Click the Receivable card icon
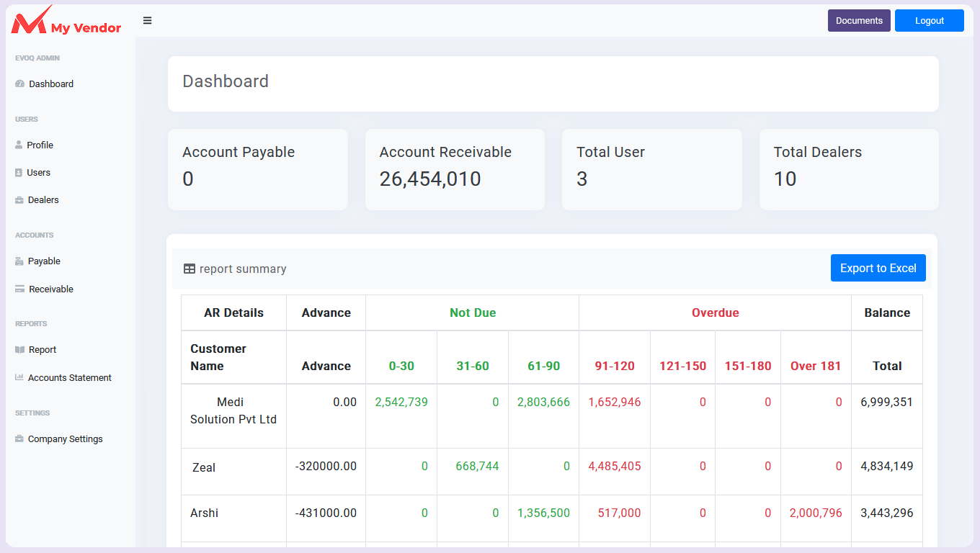Viewport: 980px width, 553px height. point(19,289)
